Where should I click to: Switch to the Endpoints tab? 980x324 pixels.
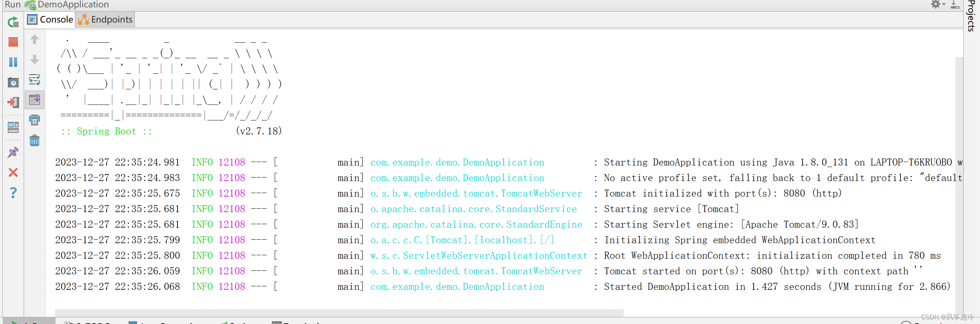point(105,19)
